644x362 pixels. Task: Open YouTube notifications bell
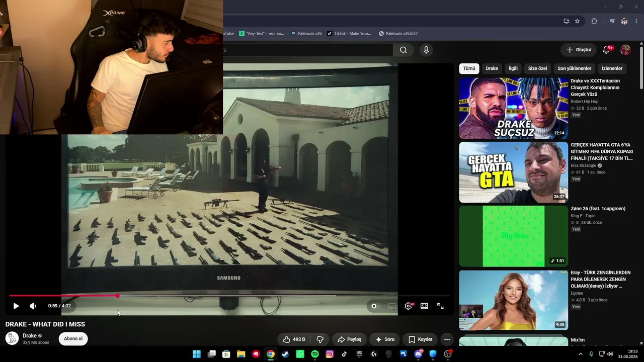(606, 50)
